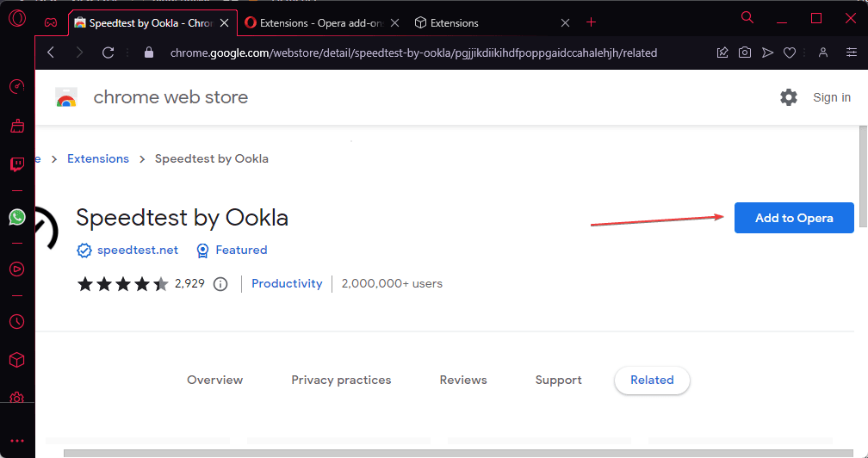
Task: Open GX Cleaner icon in sidebar
Action: click(x=17, y=126)
